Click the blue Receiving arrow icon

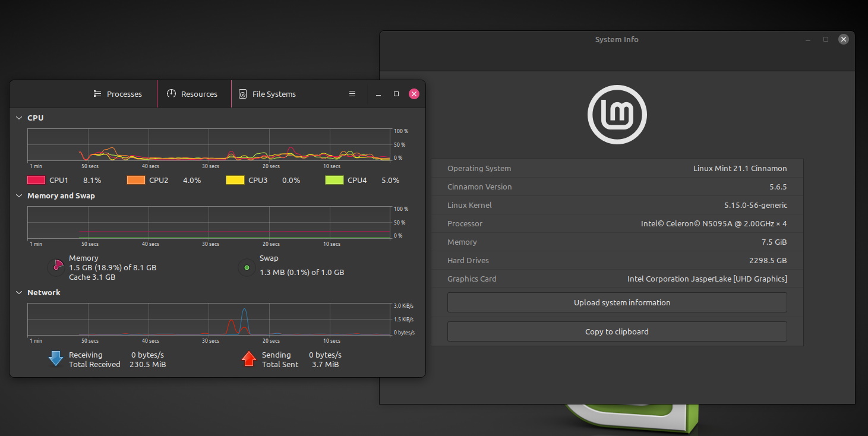(56, 358)
